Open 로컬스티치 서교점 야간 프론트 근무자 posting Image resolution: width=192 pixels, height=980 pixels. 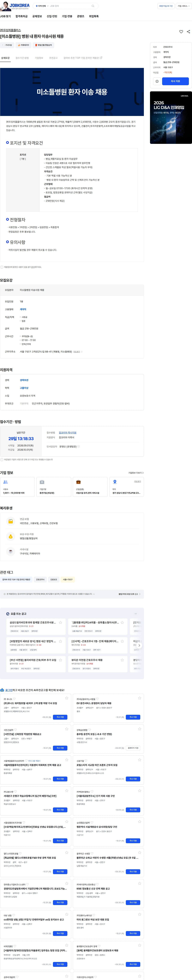(x=97, y=765)
